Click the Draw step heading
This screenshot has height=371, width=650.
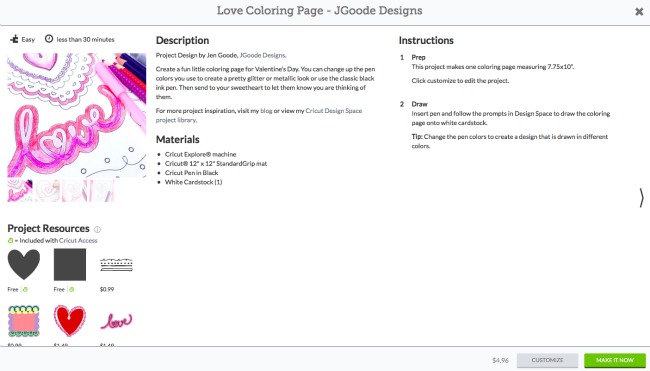click(x=420, y=104)
